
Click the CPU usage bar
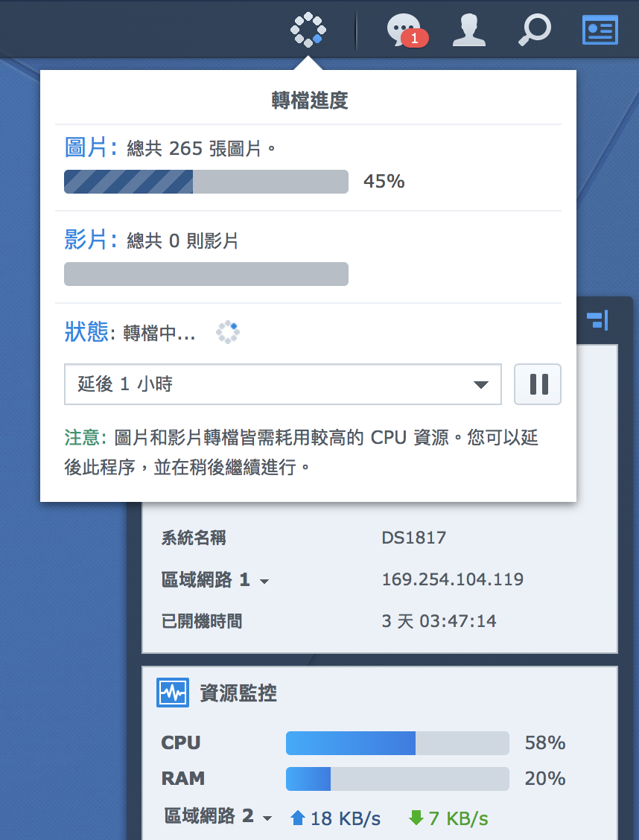[x=397, y=743]
